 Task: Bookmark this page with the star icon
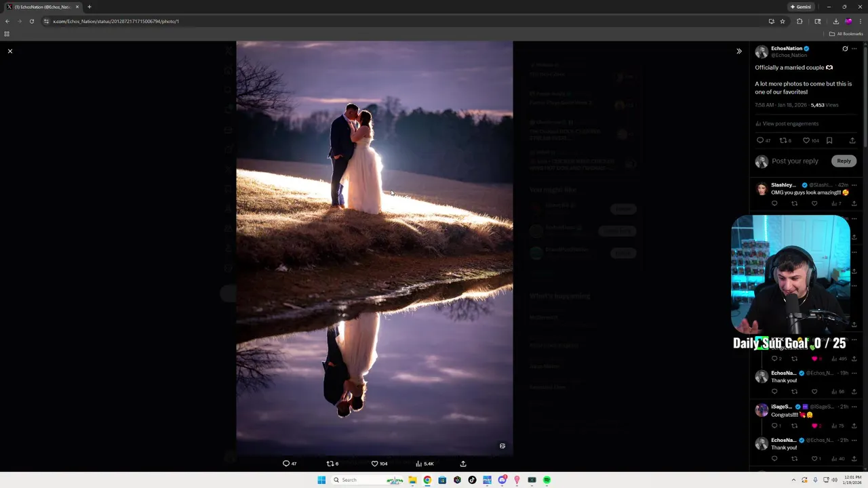point(783,21)
